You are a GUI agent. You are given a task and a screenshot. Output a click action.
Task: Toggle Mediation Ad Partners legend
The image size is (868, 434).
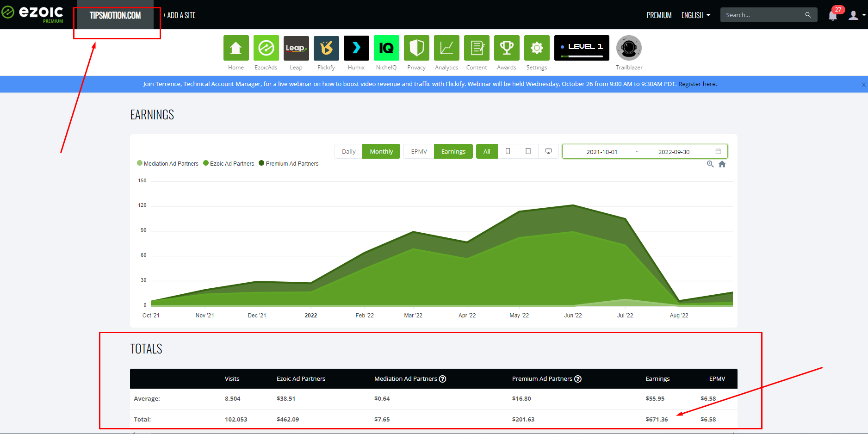tap(167, 163)
